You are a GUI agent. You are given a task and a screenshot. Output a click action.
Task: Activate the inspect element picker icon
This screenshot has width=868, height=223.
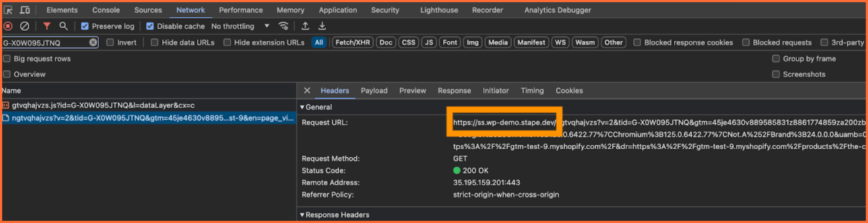8,10
